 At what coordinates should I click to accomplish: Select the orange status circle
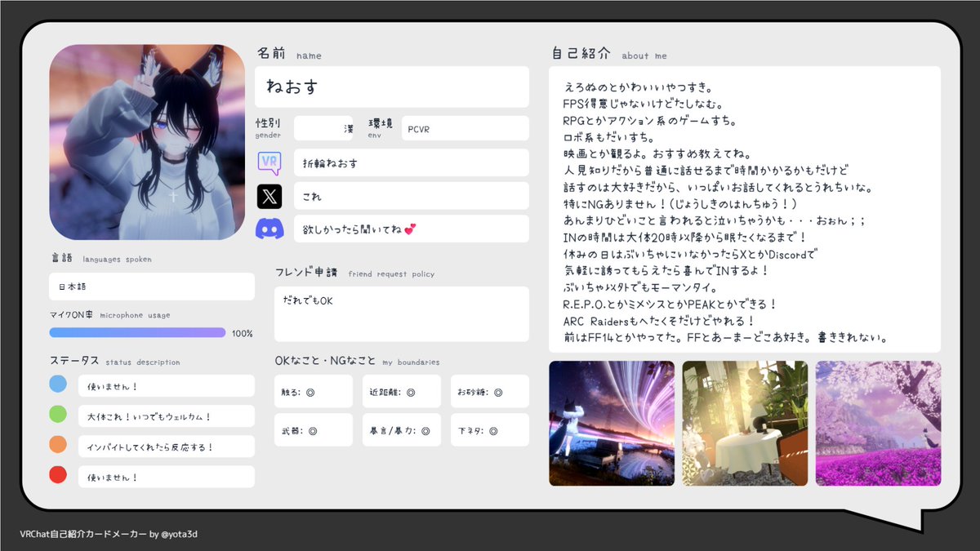[58, 444]
